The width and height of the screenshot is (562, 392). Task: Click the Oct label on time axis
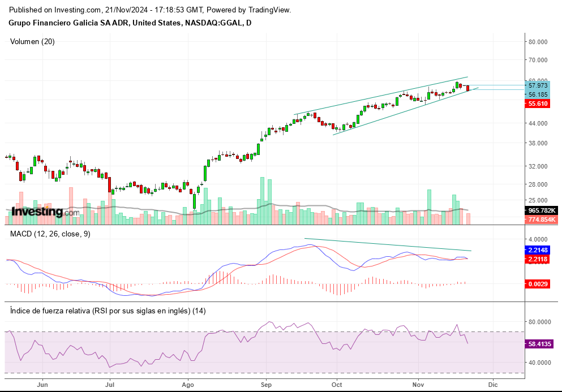pyautogui.click(x=337, y=385)
